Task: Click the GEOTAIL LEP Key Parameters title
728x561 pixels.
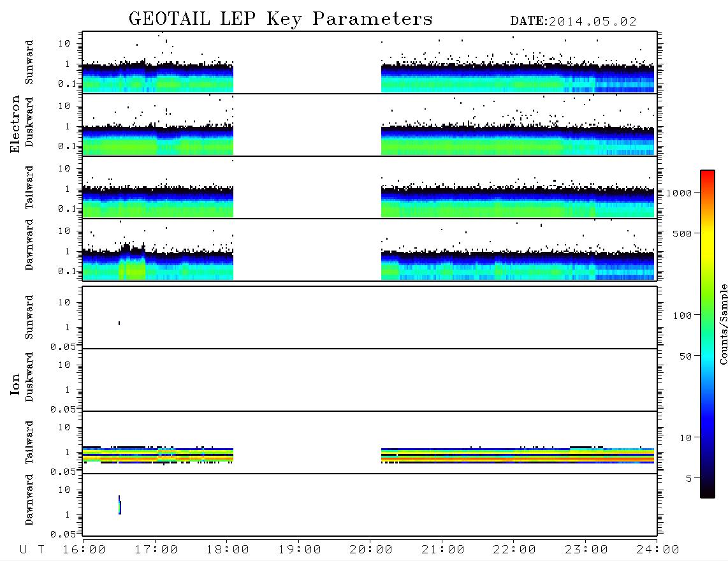Action: pyautogui.click(x=280, y=19)
